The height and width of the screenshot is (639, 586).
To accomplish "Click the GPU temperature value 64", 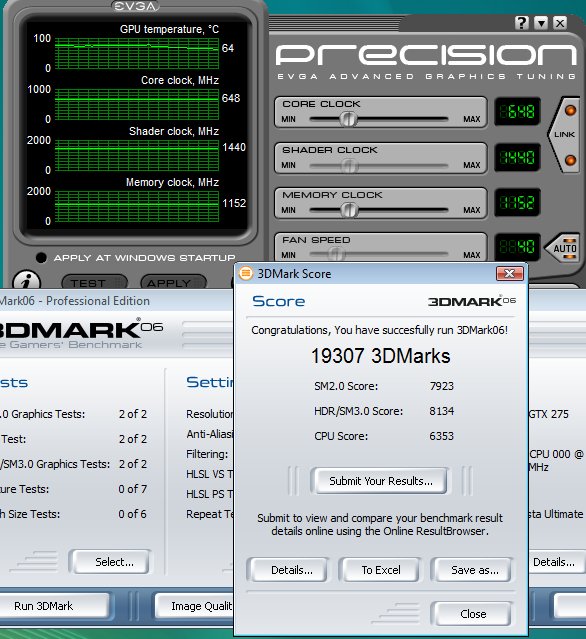I will tap(228, 48).
